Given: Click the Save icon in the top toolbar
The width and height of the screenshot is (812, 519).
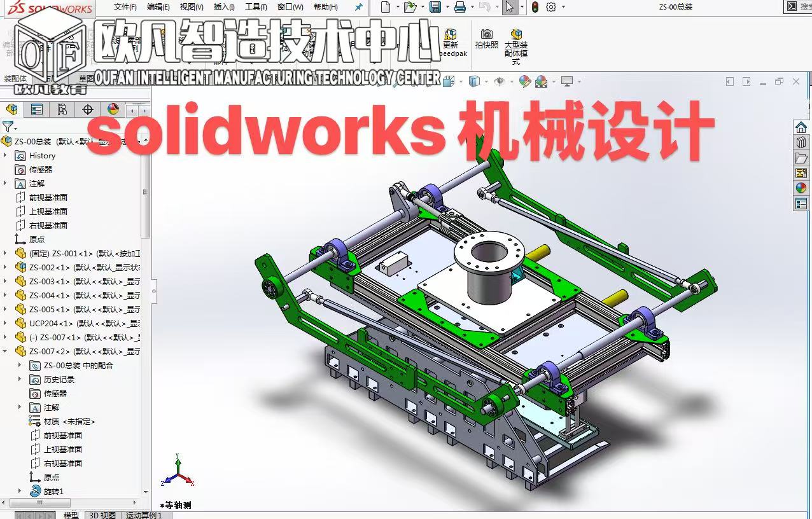Looking at the screenshot, I should (435, 7).
